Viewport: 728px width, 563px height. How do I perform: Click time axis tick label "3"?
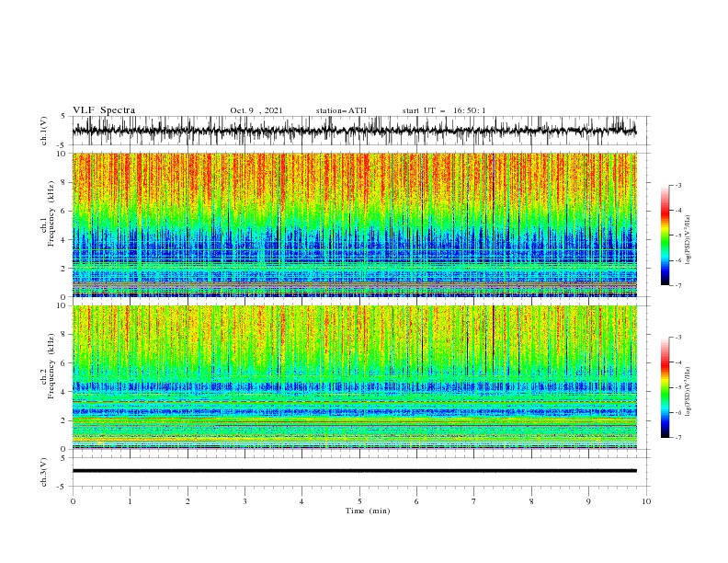tap(245, 501)
